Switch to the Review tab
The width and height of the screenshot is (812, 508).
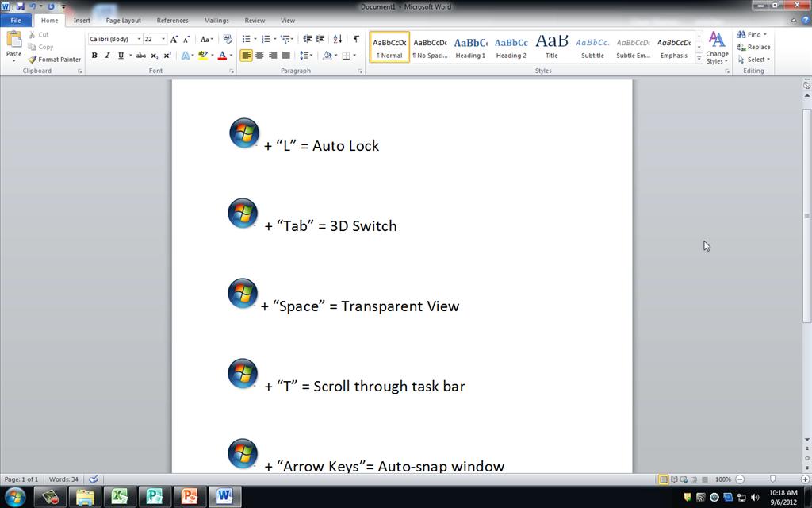point(255,20)
